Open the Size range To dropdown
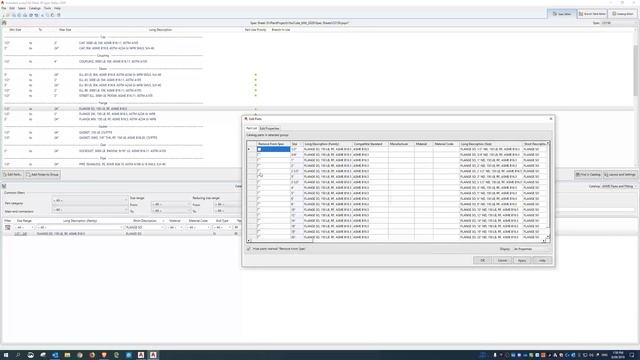 pyautogui.click(x=170, y=211)
